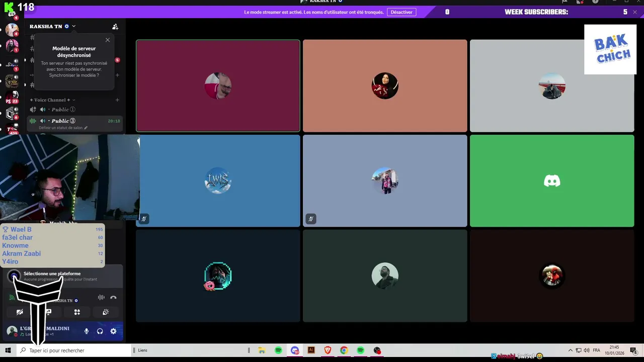Open Discord user settings gear
Image resolution: width=644 pixels, height=362 pixels.
coord(113,331)
